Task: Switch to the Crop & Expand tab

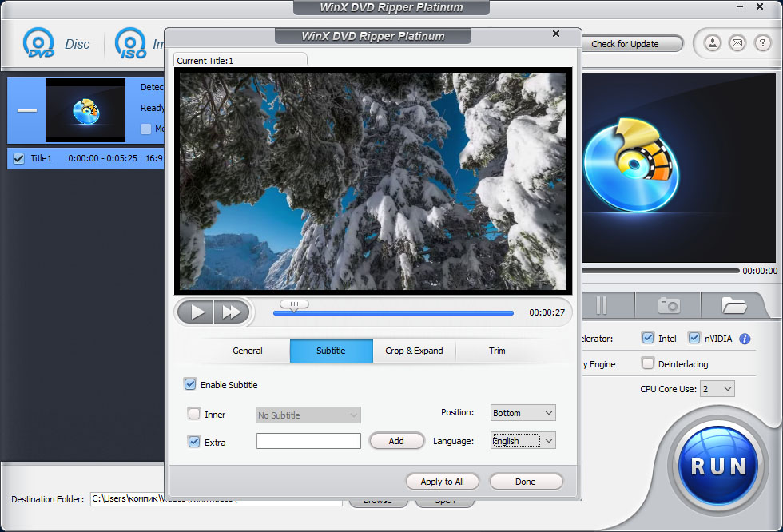Action: [414, 351]
